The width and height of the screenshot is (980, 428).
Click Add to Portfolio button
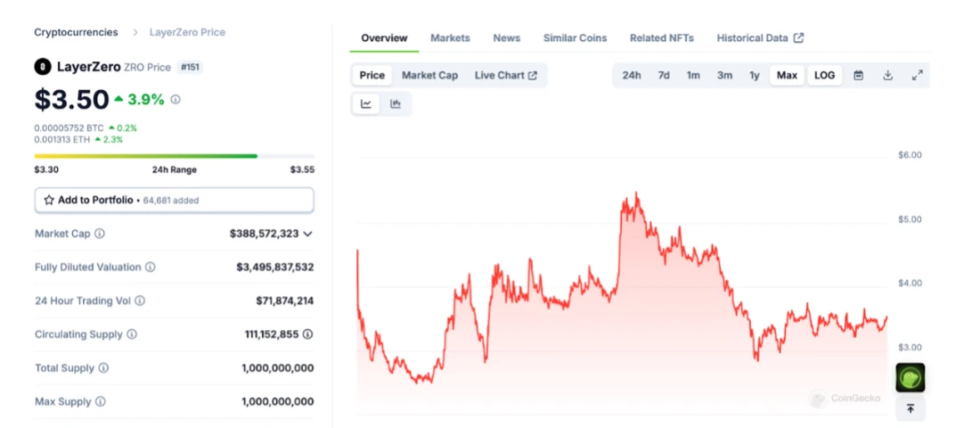[174, 201]
